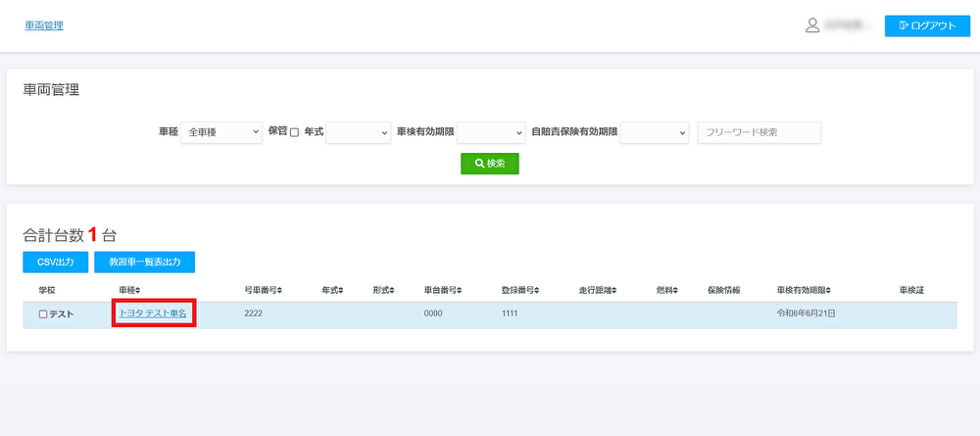Click the 教習車一覧表出力 button

144,262
